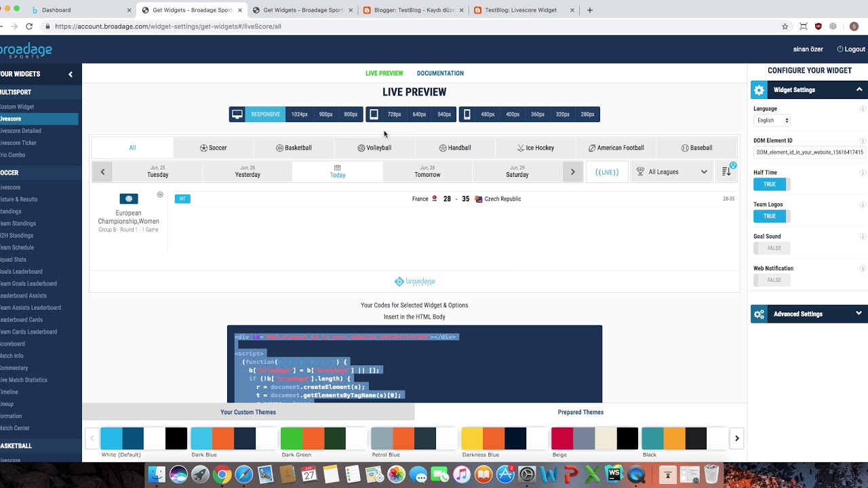Filter by Soccer sport tab
Viewport: 868px width, 488px height.
214,147
